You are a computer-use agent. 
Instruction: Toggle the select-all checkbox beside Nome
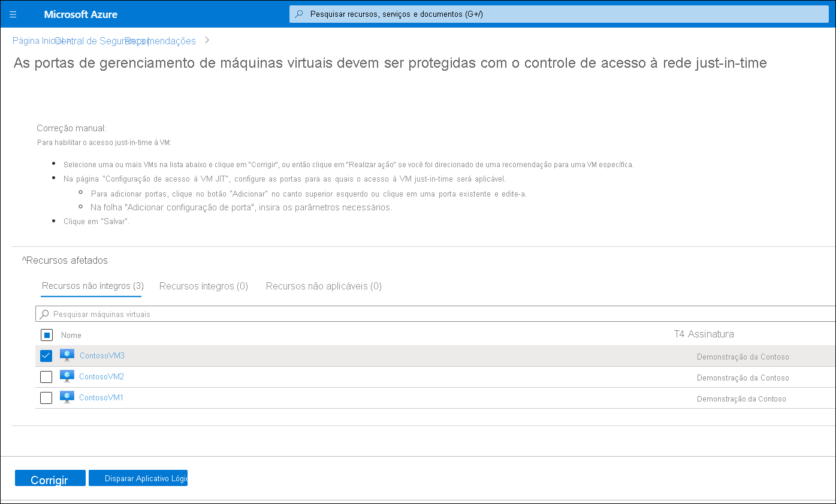(x=46, y=335)
